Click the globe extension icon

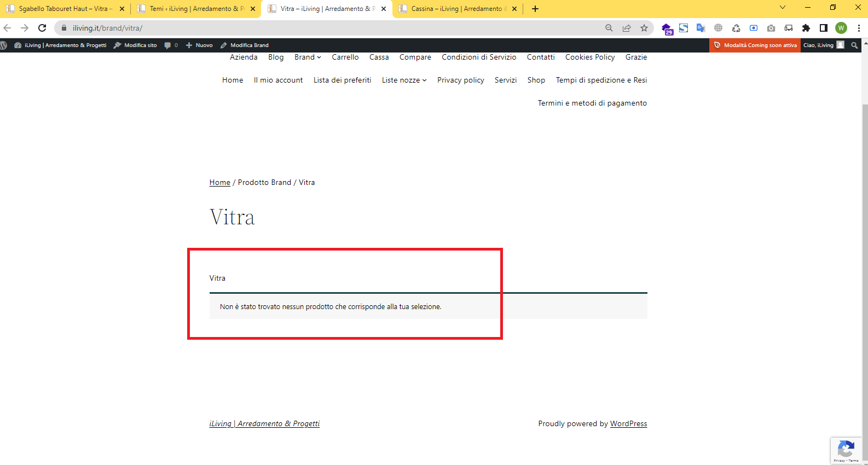(x=718, y=28)
